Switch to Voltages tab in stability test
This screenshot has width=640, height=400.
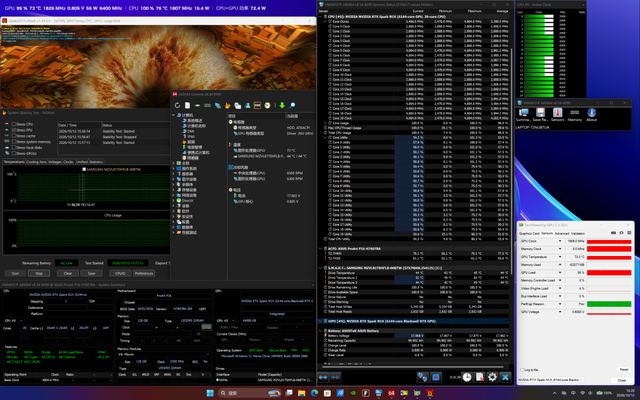(55, 162)
